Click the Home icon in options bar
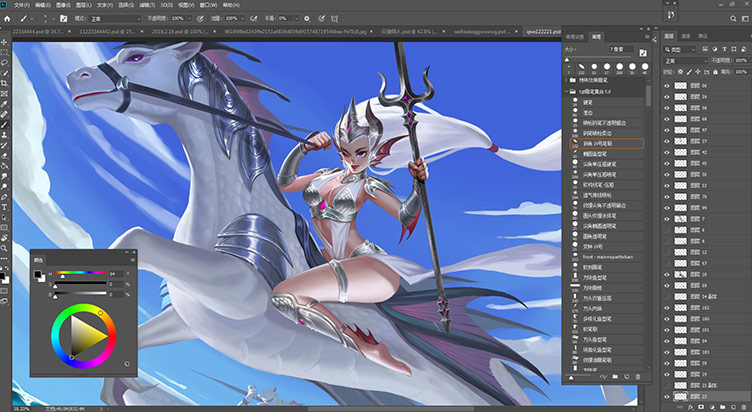752x412 pixels. pos(7,19)
